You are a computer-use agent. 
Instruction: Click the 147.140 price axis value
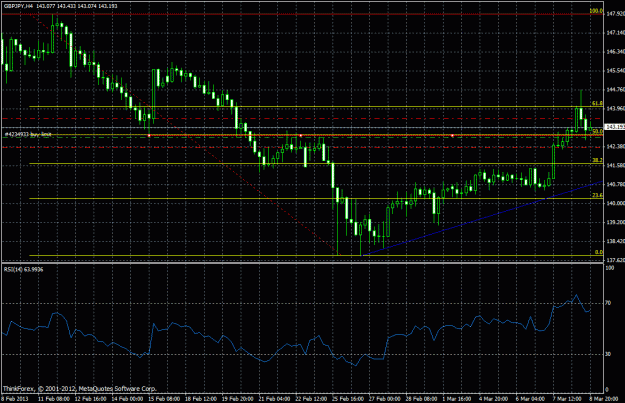point(615,33)
